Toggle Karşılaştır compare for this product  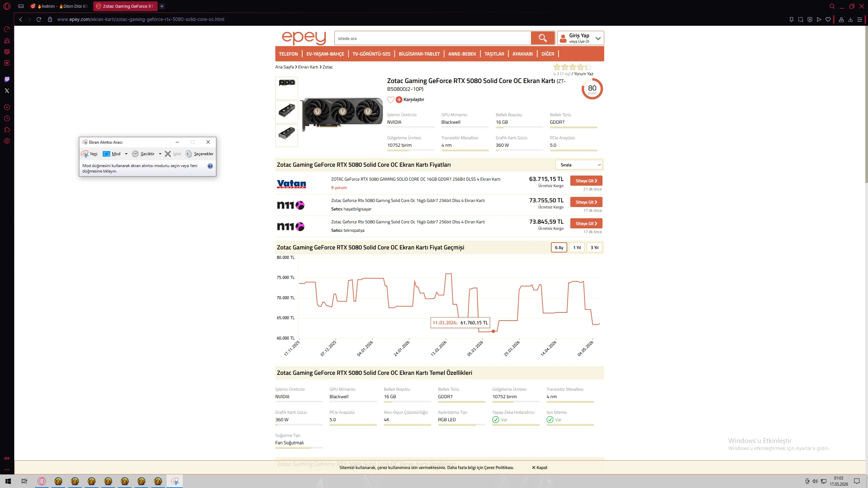(x=410, y=100)
